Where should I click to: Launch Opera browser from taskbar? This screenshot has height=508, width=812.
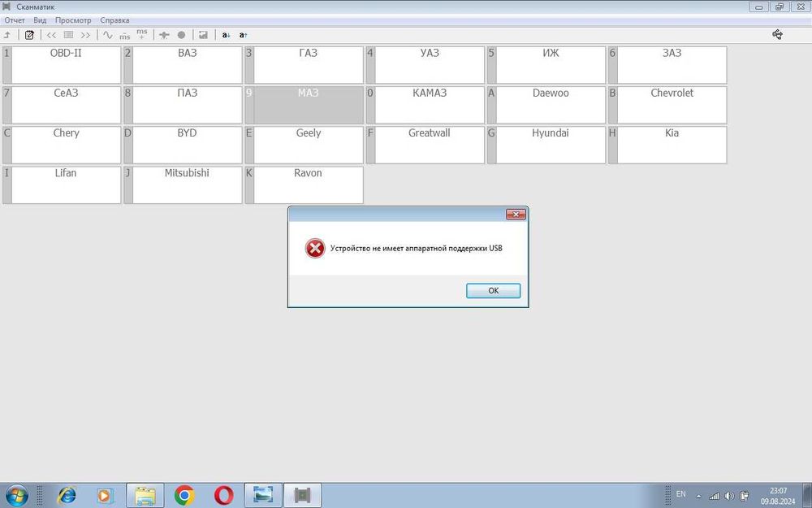(x=224, y=496)
